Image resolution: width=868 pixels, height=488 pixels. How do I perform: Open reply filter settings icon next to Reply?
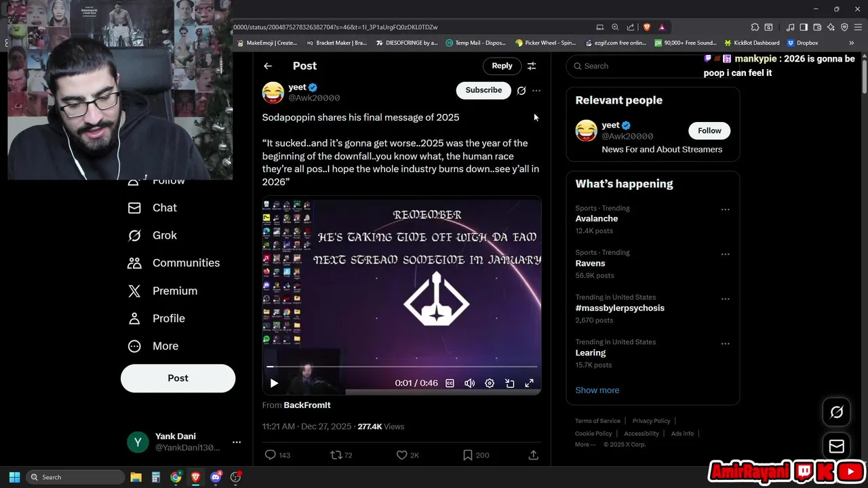click(532, 66)
